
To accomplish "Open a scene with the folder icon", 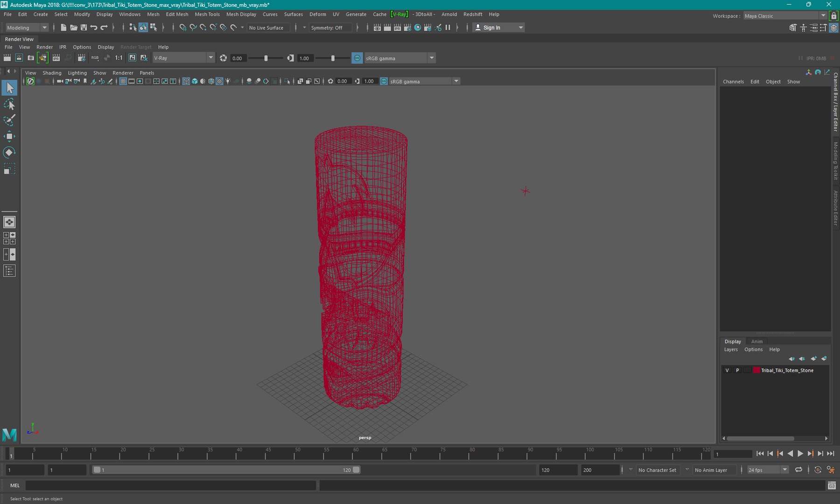I will click(74, 28).
